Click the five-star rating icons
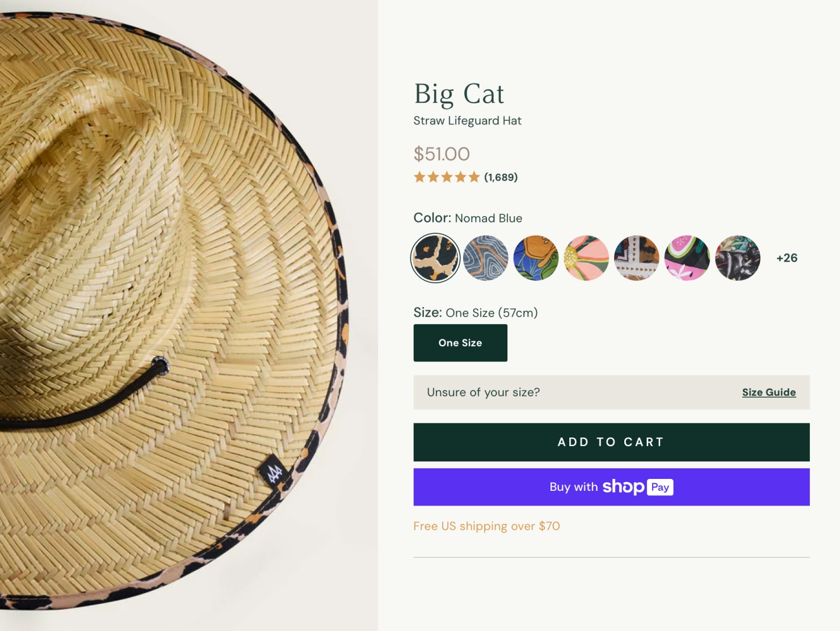 [x=447, y=177]
